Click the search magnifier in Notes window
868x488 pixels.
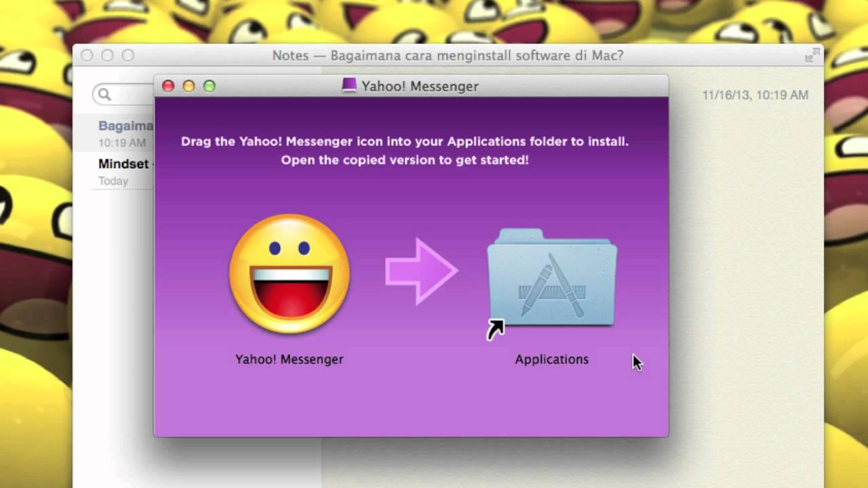click(x=104, y=94)
